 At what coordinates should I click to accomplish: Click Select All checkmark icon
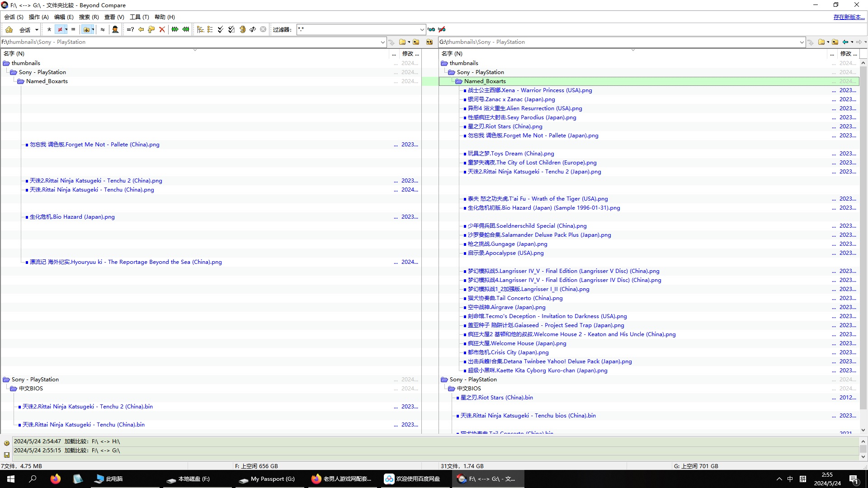[x=221, y=29]
